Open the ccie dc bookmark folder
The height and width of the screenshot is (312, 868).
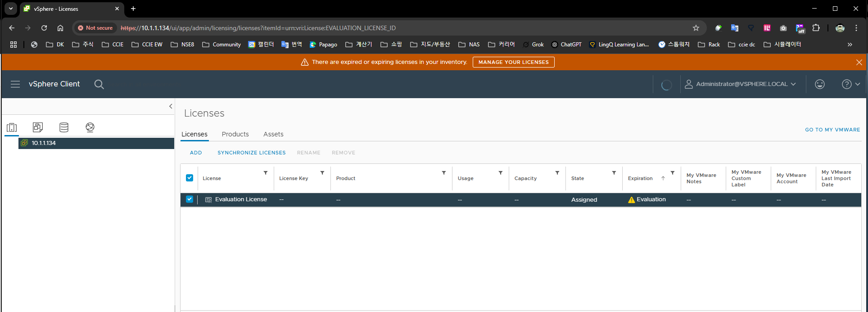pyautogui.click(x=742, y=45)
